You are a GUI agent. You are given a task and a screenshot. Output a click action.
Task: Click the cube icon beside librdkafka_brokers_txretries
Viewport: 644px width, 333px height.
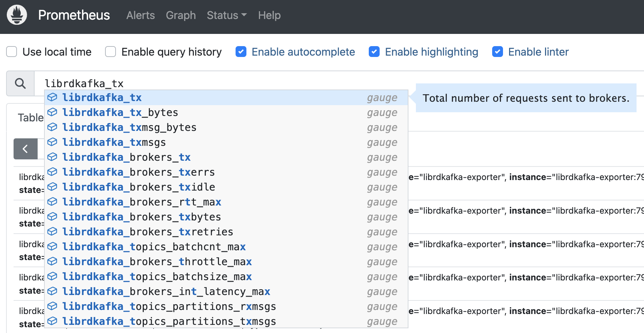tap(52, 232)
